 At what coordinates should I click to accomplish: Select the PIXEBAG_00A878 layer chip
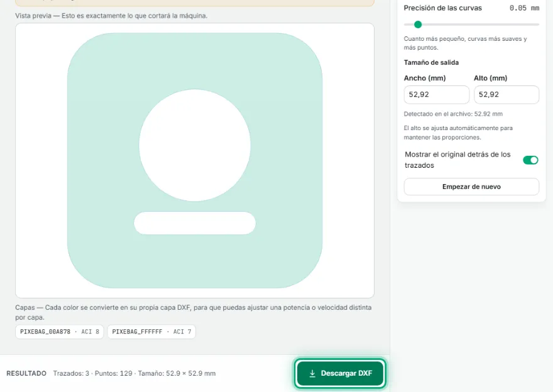[59, 332]
